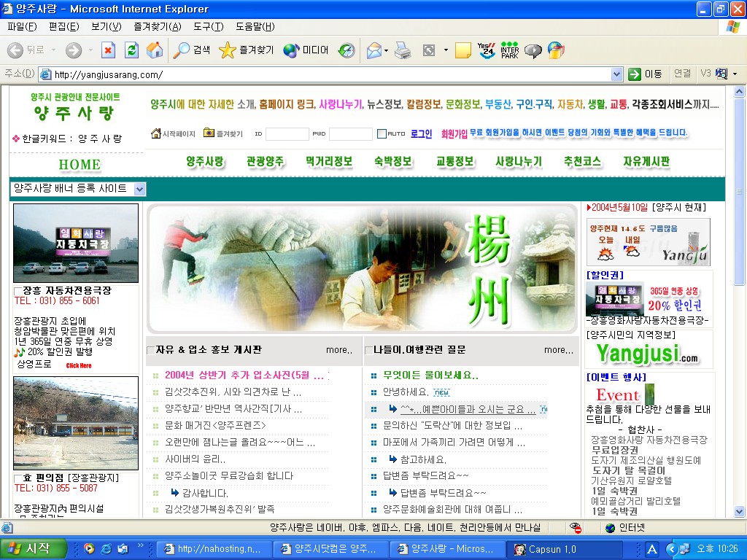Viewport: 747px width, 560px height.
Task: Open the 먹거리정보 navigation link
Action: click(x=329, y=161)
